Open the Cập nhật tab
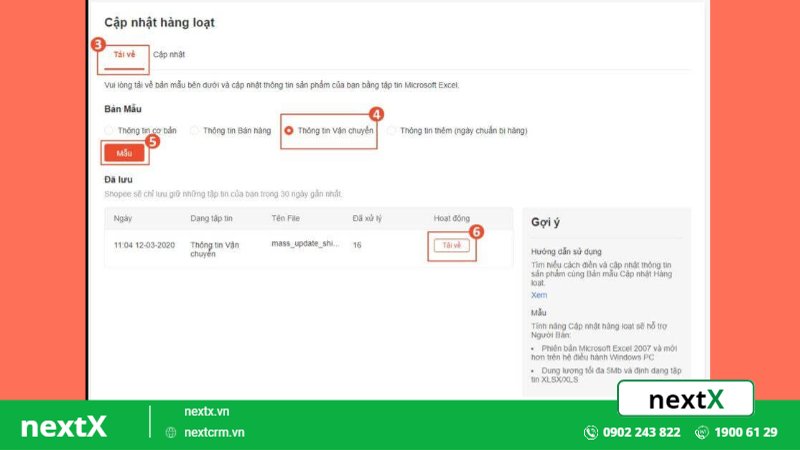The height and width of the screenshot is (450, 800). pos(169,55)
